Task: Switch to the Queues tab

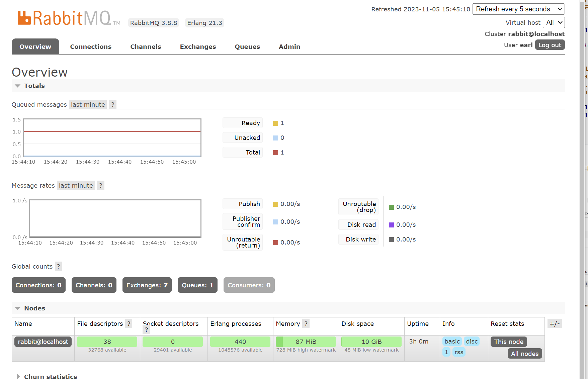Action: coord(247,46)
